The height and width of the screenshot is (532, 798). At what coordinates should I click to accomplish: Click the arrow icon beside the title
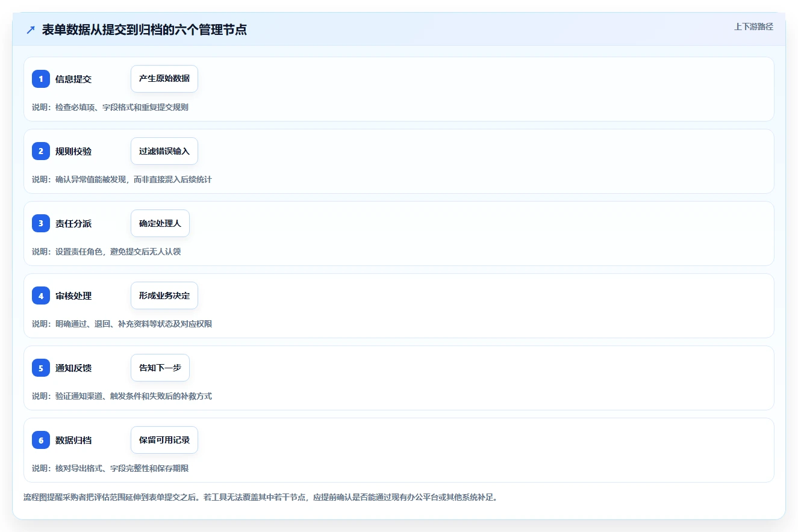click(x=31, y=29)
